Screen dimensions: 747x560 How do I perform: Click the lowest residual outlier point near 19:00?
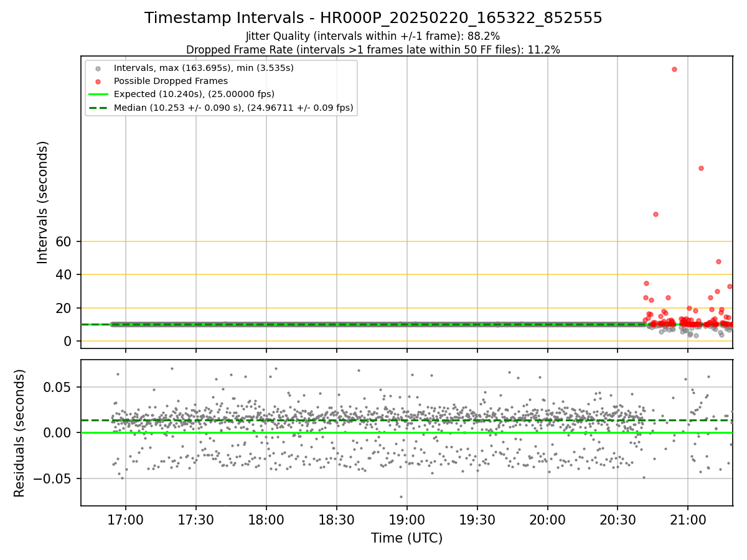[401, 497]
